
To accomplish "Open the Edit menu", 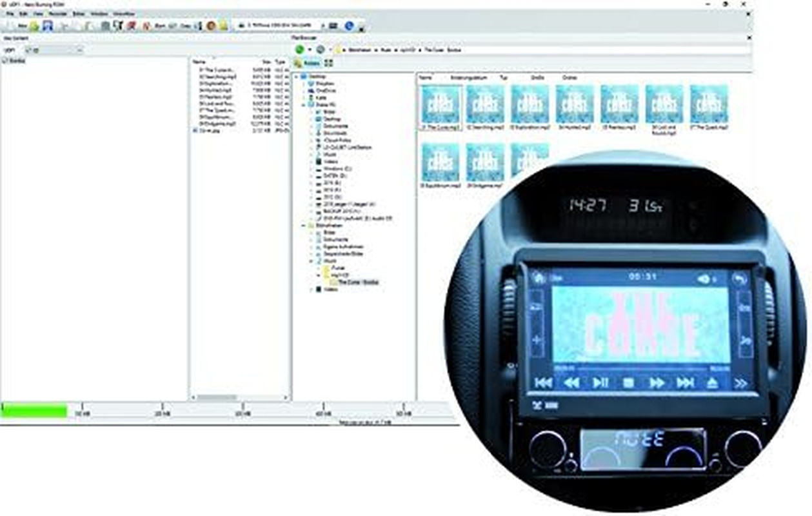I will point(23,14).
